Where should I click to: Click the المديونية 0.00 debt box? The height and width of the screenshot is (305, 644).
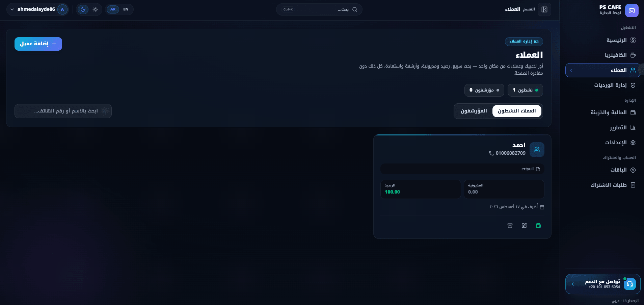point(504,189)
